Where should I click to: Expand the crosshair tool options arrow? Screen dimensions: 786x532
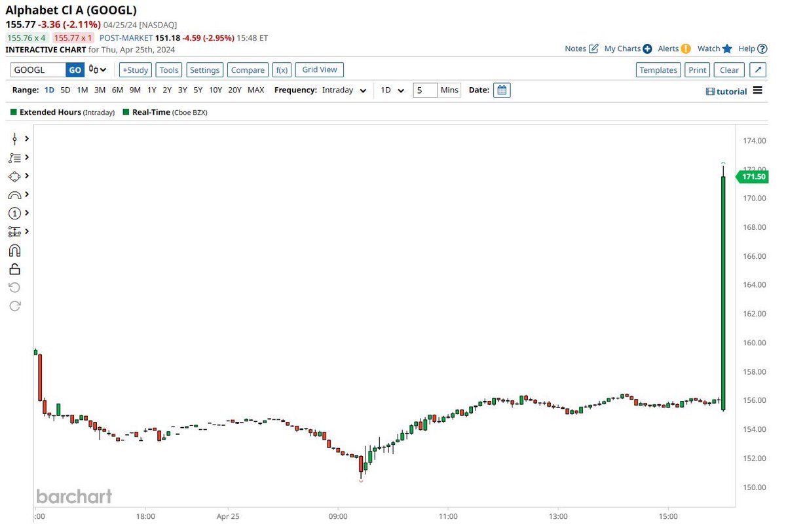point(27,139)
